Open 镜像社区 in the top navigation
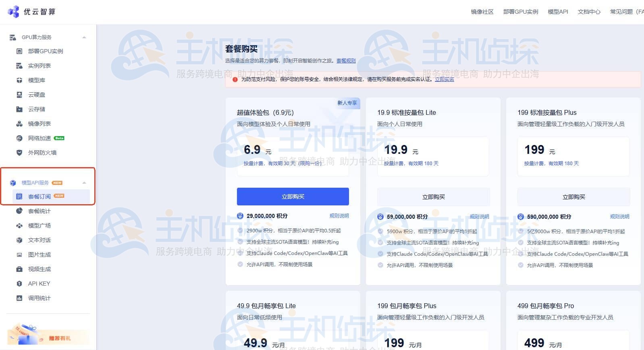This screenshot has width=644, height=350. 482,12
